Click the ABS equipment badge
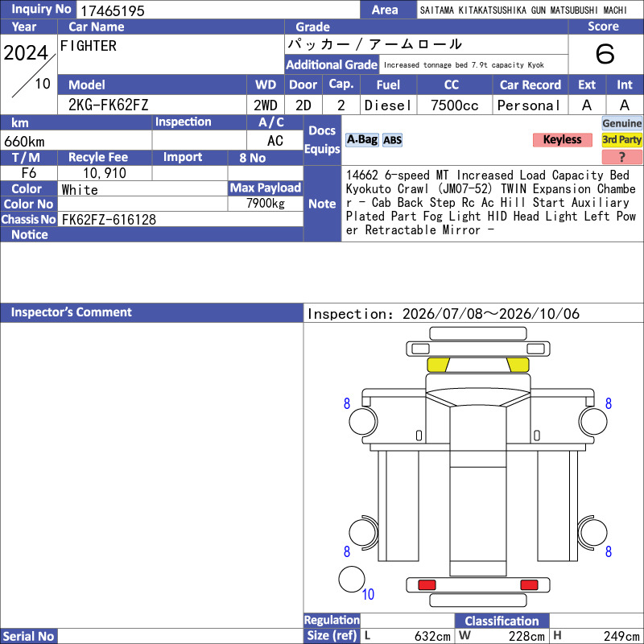This screenshot has height=644, width=644. pyautogui.click(x=392, y=140)
